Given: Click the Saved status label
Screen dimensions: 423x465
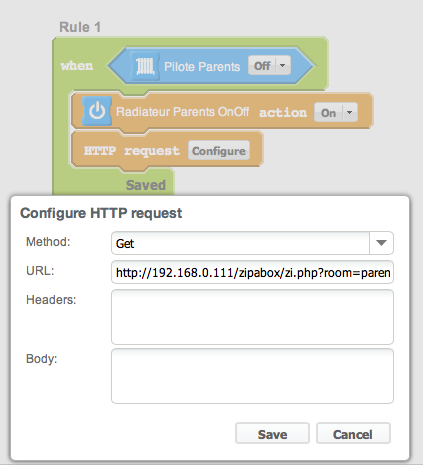Looking at the screenshot, I should pos(146,185).
